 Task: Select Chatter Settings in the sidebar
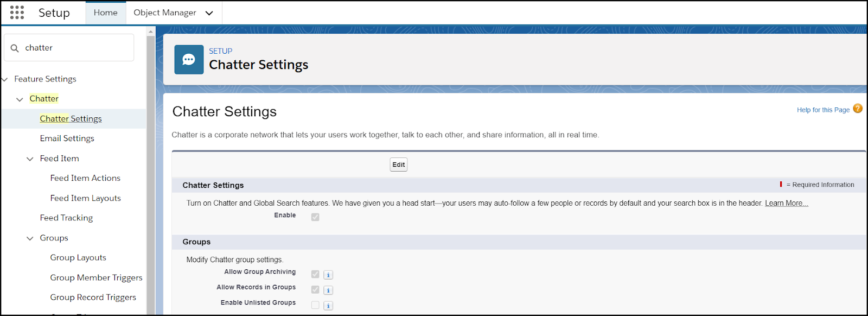71,118
